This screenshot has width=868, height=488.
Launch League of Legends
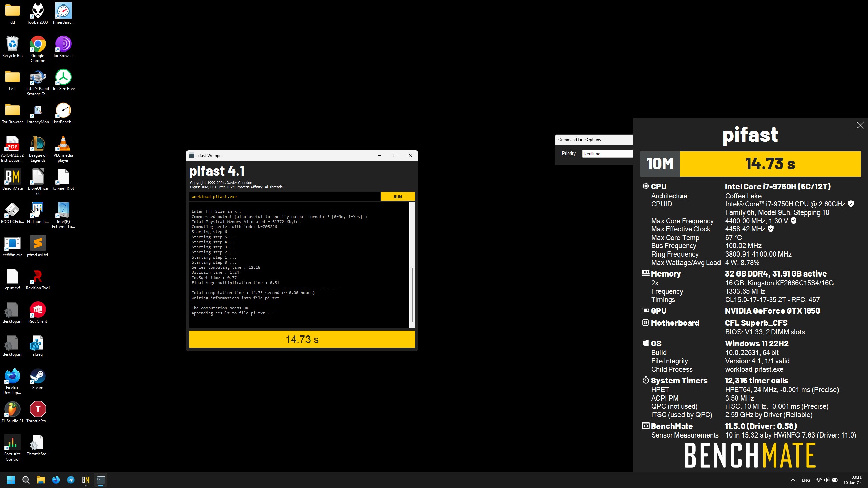pos(38,149)
